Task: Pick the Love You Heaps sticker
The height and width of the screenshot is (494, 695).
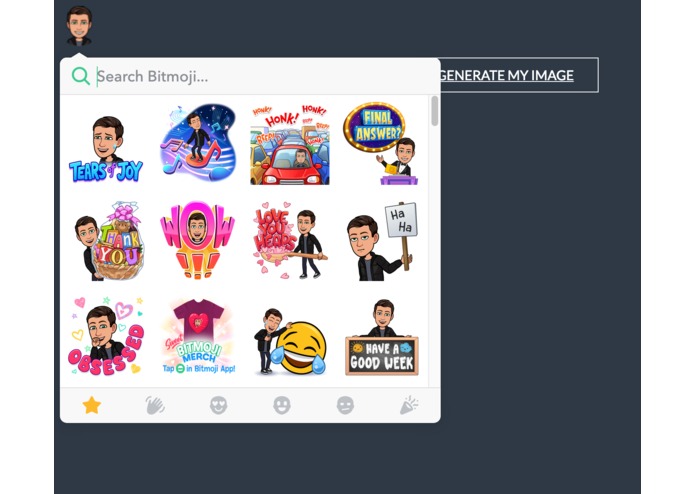Action: point(290,240)
